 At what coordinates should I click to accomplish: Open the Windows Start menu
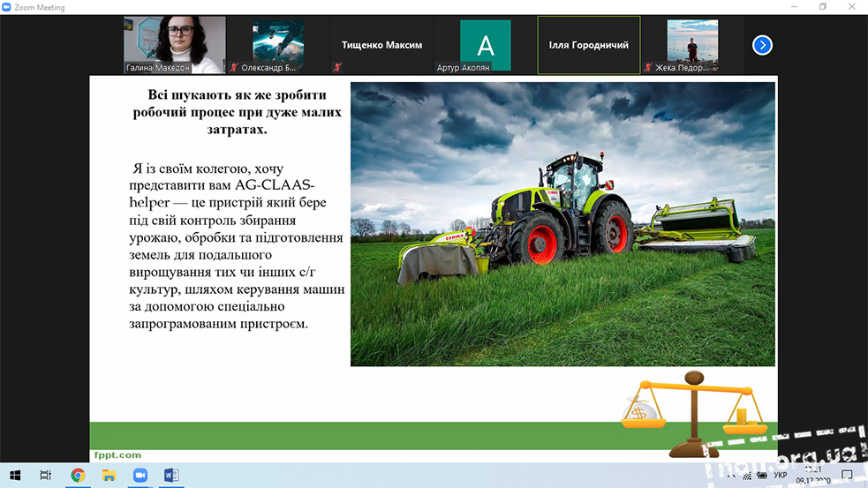click(x=15, y=476)
